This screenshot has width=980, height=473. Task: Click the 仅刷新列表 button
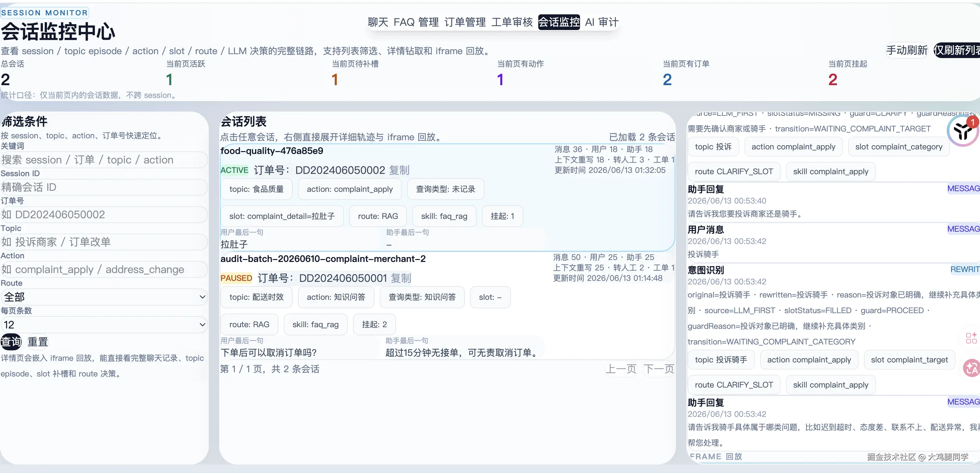point(957,50)
